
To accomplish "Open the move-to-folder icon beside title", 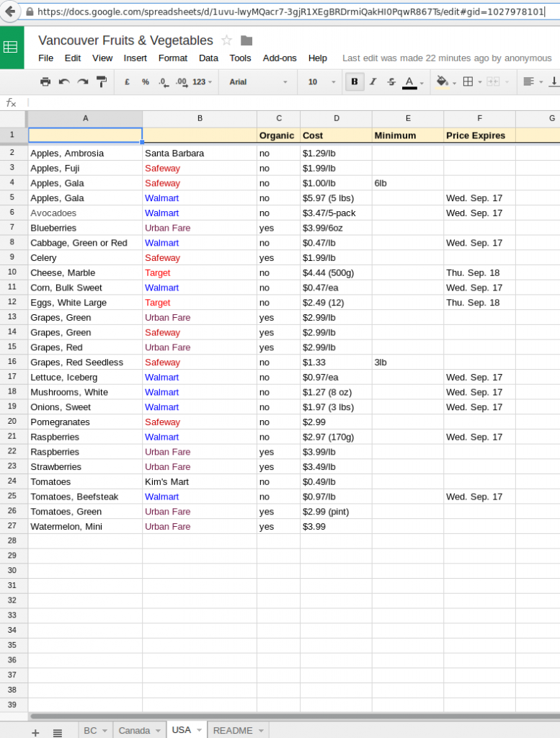I will pyautogui.click(x=246, y=40).
